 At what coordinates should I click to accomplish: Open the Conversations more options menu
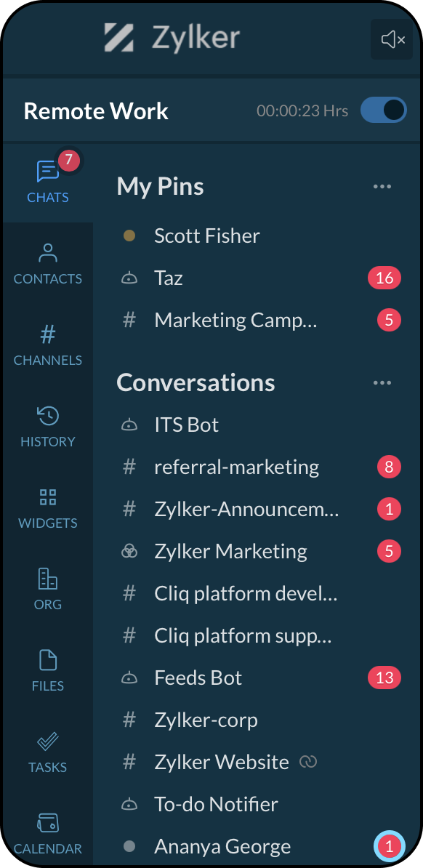[382, 383]
